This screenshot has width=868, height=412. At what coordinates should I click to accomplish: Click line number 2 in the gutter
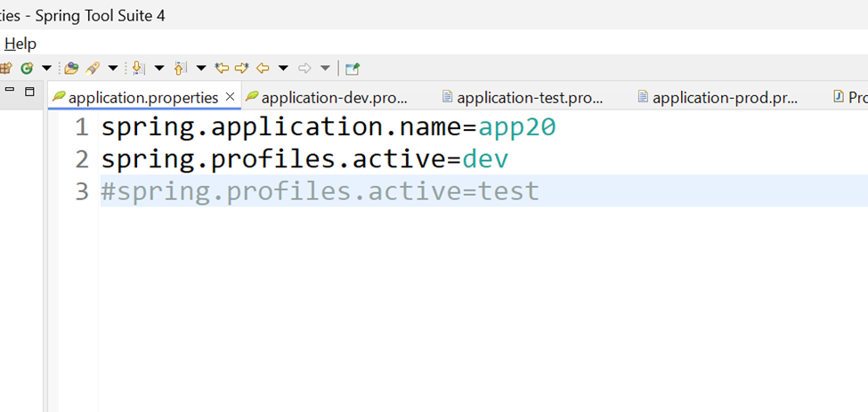tap(82, 160)
